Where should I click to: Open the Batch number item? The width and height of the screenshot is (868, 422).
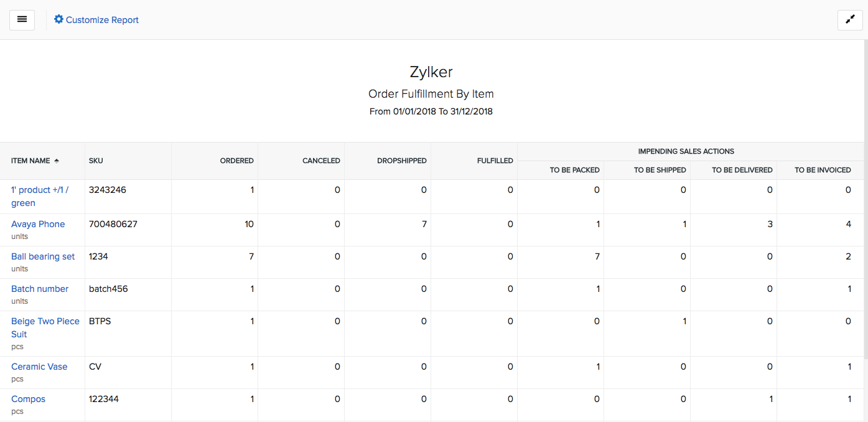[39, 288]
